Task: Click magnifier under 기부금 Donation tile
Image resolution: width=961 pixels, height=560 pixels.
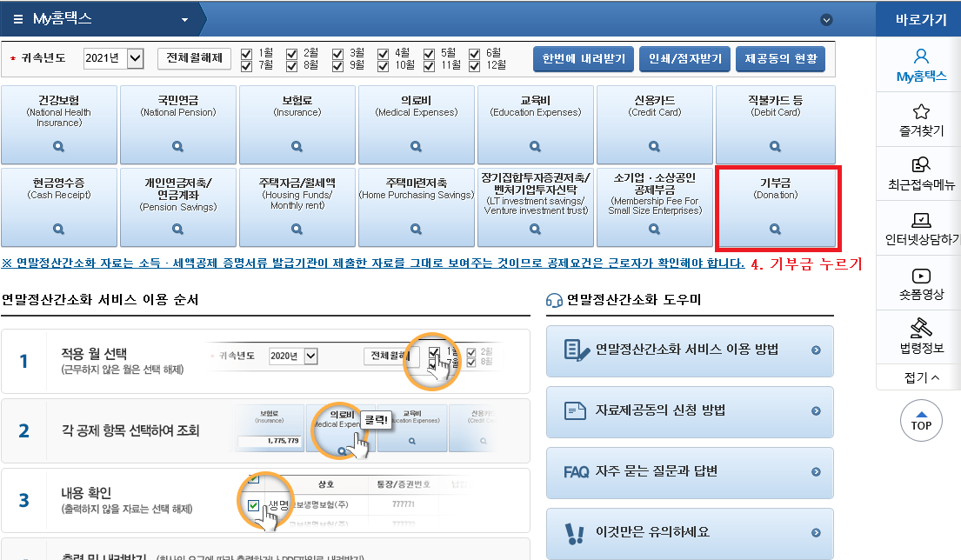Action: coord(775,230)
